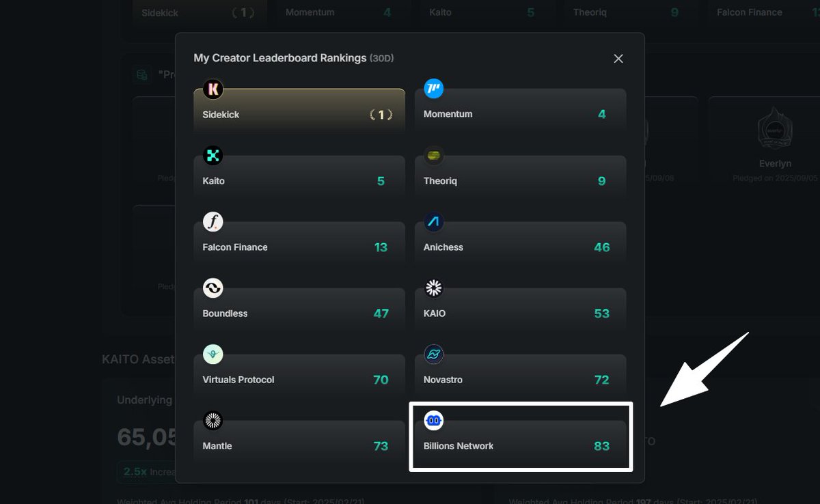Viewport: 820px width, 504px height.
Task: Click the Sidekick project logo icon
Action: point(213,89)
